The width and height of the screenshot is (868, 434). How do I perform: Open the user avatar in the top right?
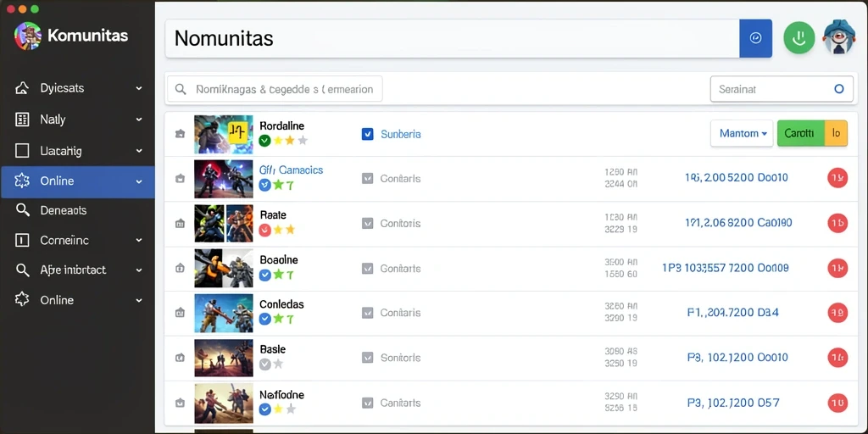pyautogui.click(x=839, y=37)
